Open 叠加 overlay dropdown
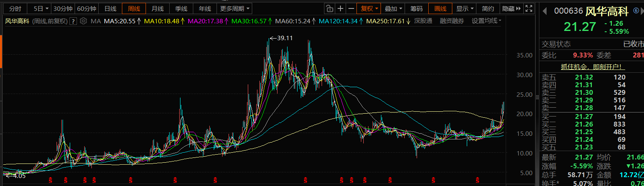 click(x=393, y=8)
